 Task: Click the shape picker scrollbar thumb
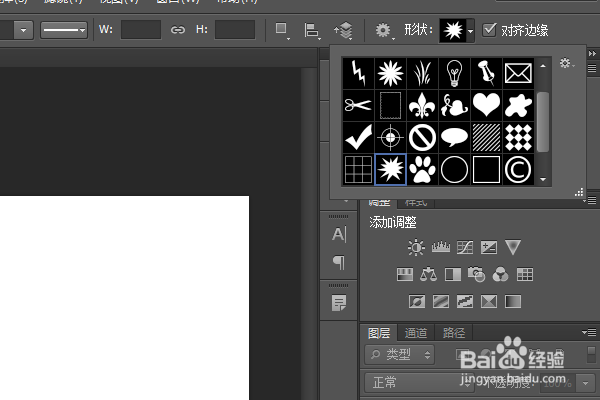pos(543,122)
